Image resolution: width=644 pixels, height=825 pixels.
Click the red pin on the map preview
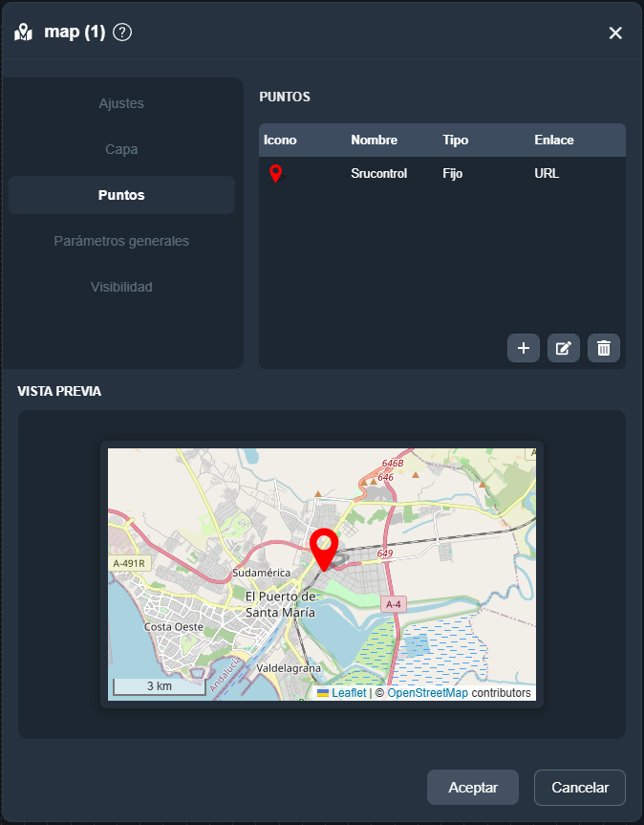pos(324,548)
